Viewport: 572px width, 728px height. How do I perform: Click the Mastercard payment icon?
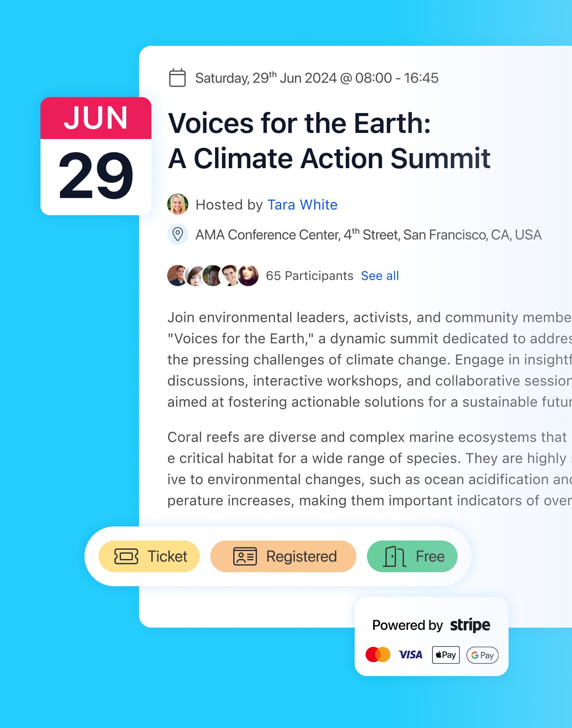[378, 654]
